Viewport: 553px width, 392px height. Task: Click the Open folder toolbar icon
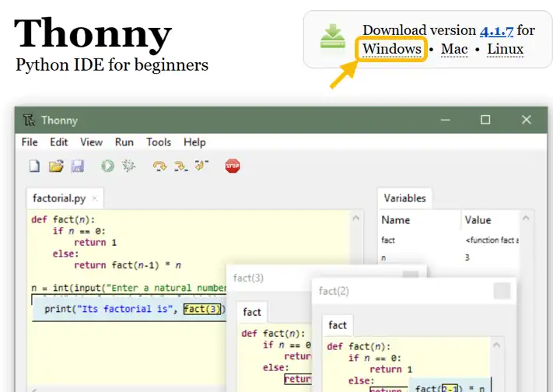tap(56, 166)
